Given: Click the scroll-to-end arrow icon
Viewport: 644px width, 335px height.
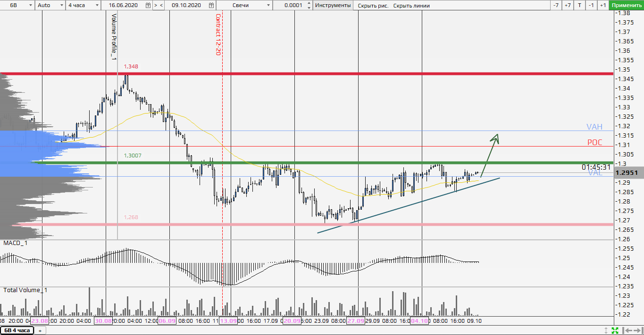Looking at the screenshot, I should point(637,330).
